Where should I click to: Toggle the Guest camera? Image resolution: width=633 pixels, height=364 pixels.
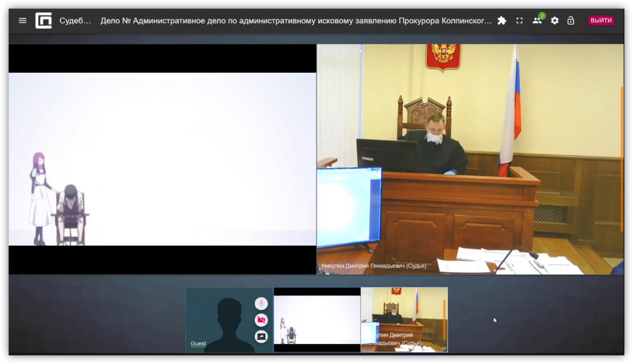(261, 320)
